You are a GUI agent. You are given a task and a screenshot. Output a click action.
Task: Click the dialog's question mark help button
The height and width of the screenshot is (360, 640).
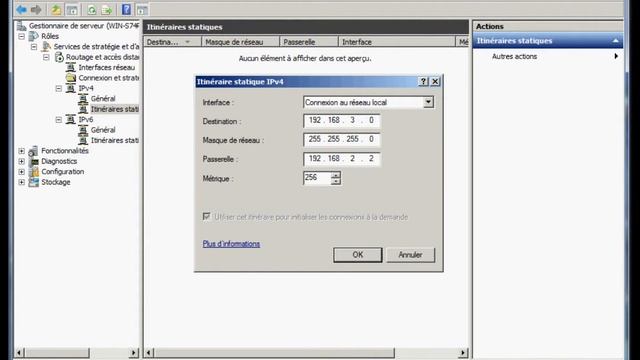click(x=423, y=82)
